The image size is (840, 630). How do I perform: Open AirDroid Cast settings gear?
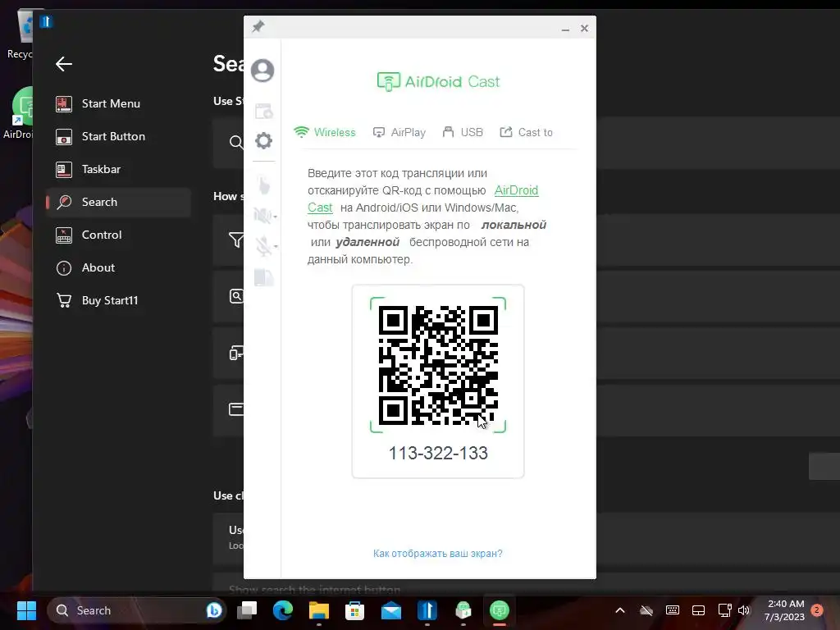(263, 140)
